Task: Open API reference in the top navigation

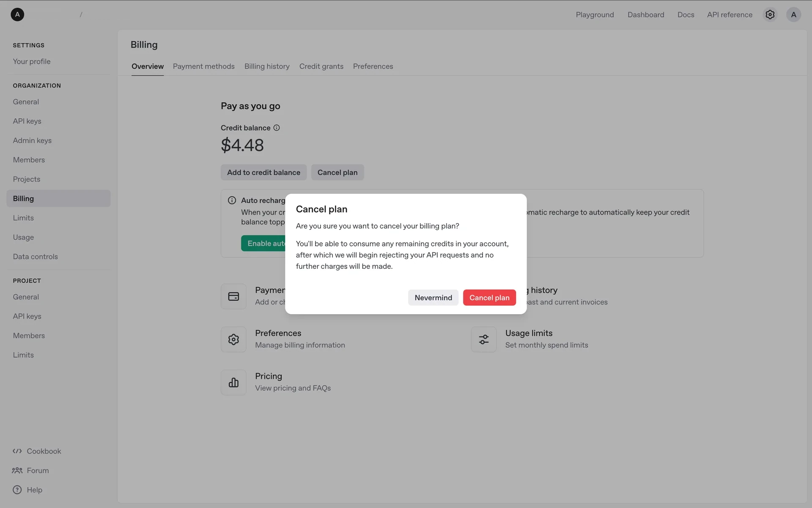Action: click(x=730, y=15)
